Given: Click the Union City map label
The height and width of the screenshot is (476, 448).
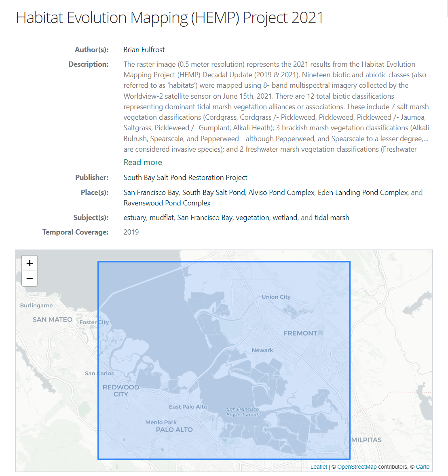Looking at the screenshot, I should coord(276,297).
